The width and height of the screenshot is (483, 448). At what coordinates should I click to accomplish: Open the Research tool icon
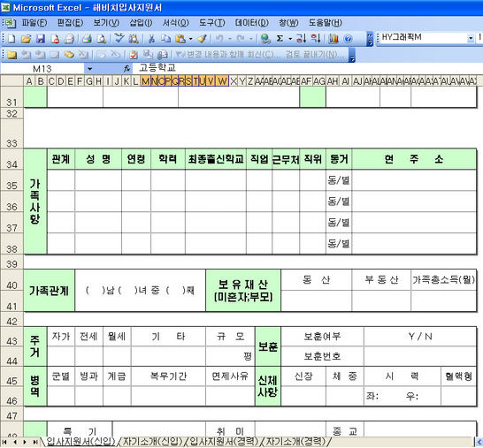click(x=134, y=39)
